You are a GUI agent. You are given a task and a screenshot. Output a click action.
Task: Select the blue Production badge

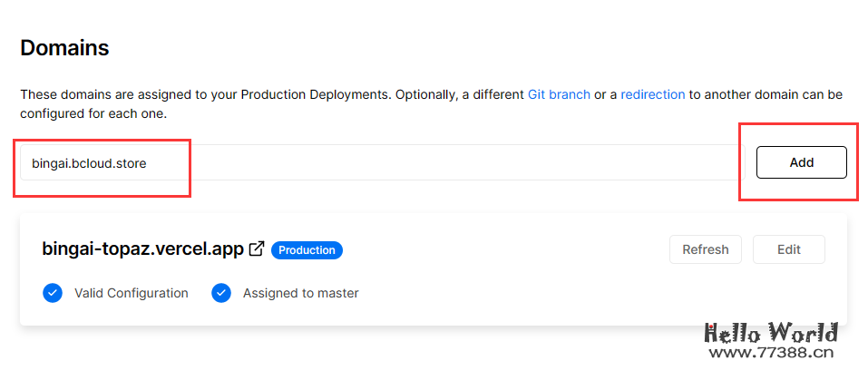307,249
